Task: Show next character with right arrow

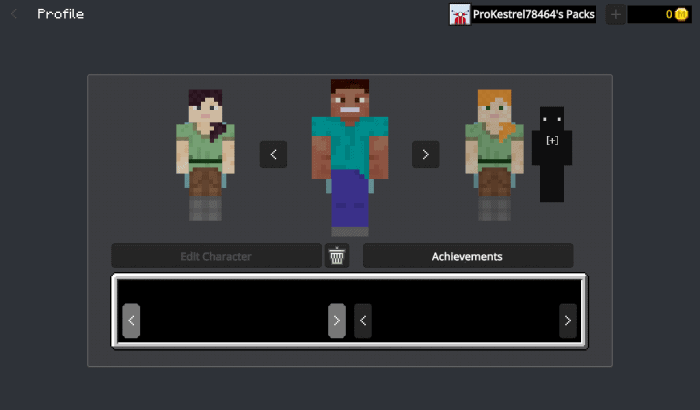Action: click(425, 155)
